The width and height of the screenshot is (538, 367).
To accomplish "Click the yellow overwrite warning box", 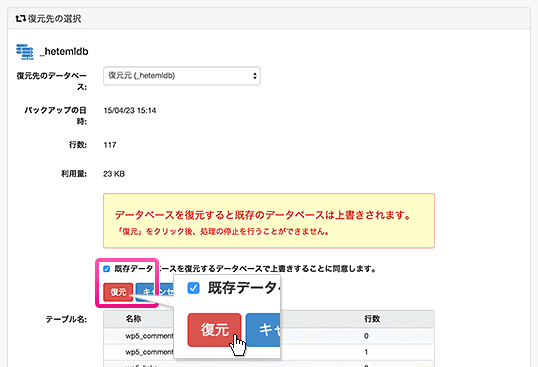I will 269,221.
